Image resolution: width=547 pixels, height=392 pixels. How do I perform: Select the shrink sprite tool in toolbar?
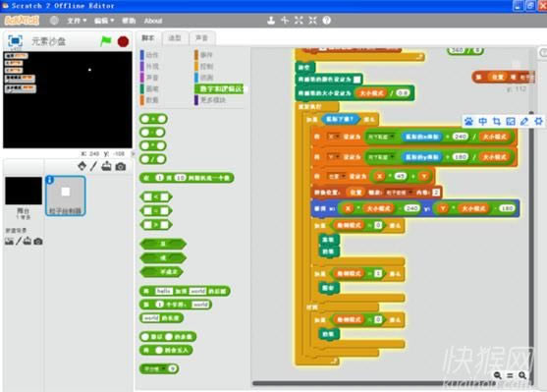(312, 21)
